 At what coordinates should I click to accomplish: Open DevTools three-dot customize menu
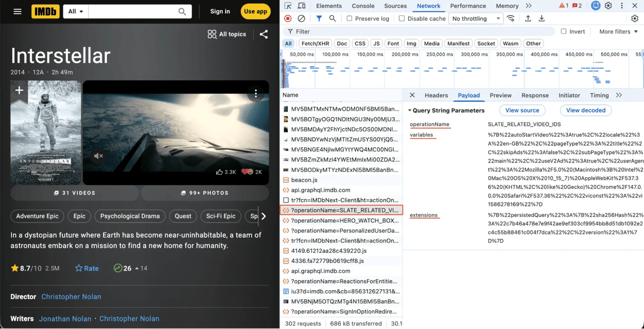tap(622, 6)
